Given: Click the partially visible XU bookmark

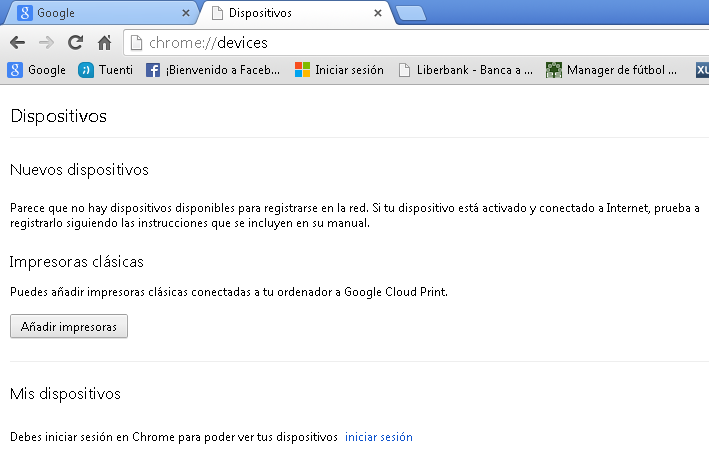Looking at the screenshot, I should 702,70.
